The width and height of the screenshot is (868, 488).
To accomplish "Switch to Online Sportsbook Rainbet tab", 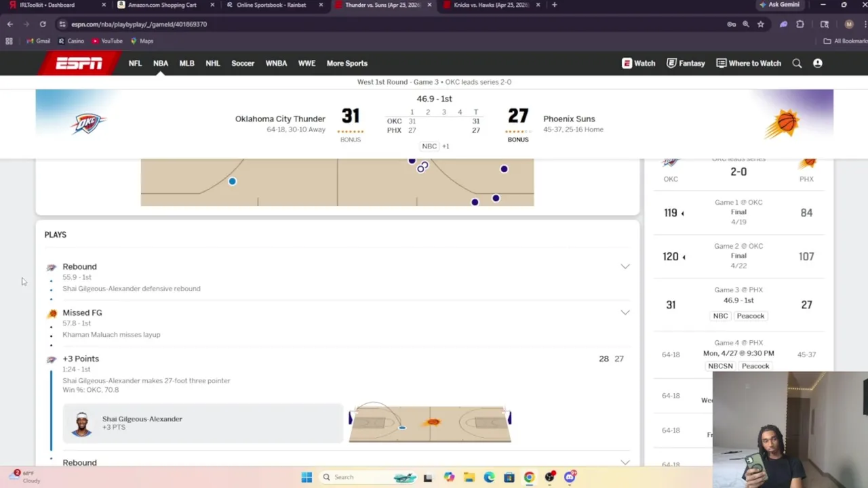I will tap(271, 5).
